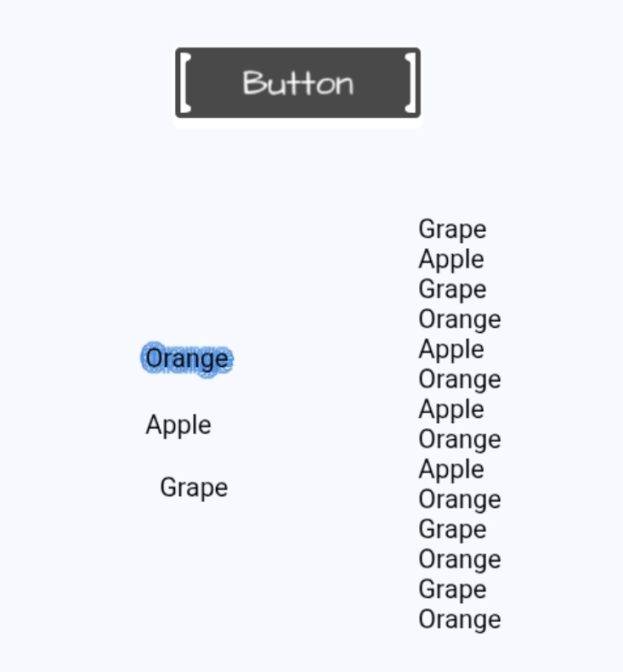Choose the second Orange in the long list
The height and width of the screenshot is (672, 623).
460,379
